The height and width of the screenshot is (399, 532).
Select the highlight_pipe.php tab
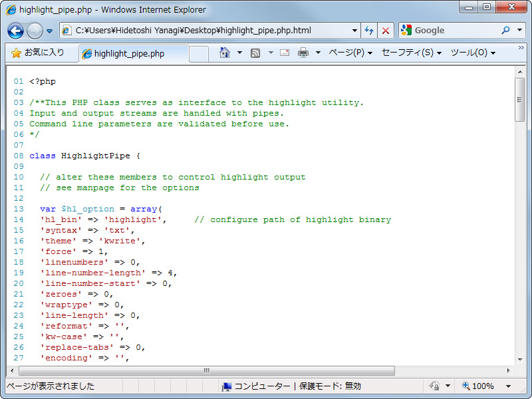pos(134,54)
